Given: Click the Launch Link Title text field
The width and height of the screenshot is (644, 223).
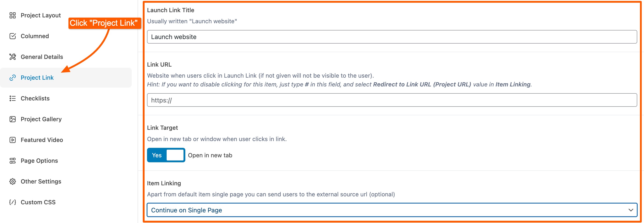Looking at the screenshot, I should coord(392,37).
